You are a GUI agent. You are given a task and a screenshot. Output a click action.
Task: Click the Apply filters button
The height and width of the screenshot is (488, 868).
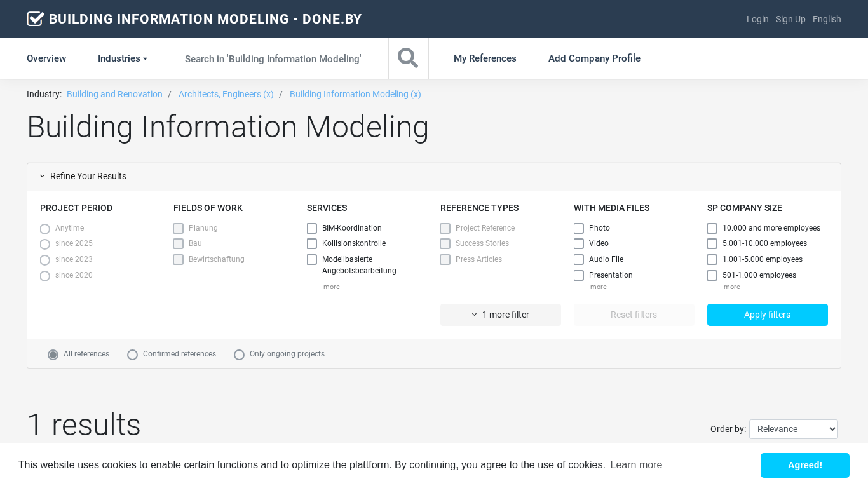click(768, 315)
